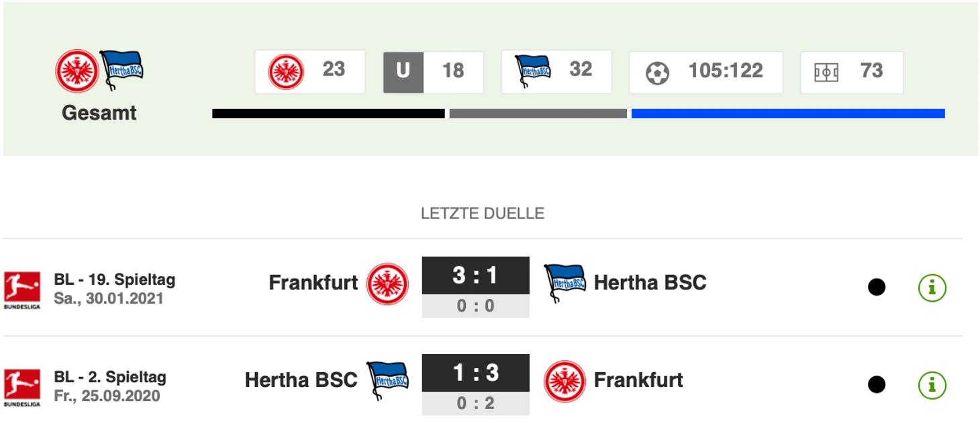Select the U draws box showing 18
980x432 pixels.
click(434, 72)
